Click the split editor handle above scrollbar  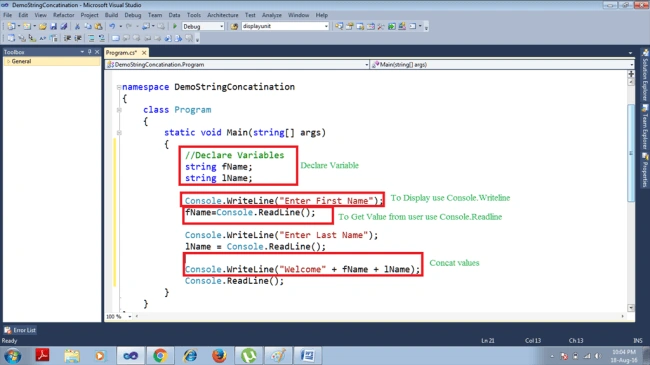pos(631,74)
